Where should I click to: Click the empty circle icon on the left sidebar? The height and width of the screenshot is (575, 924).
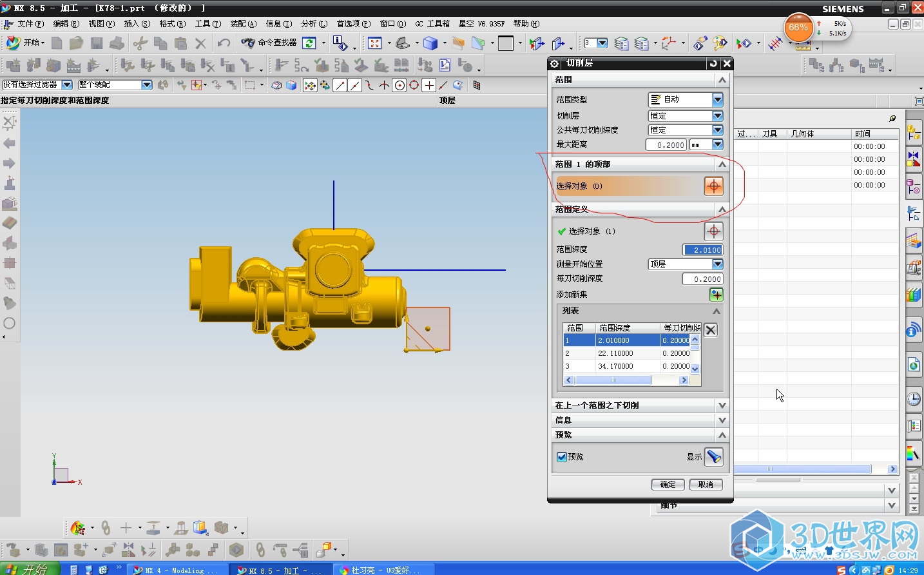(10, 323)
